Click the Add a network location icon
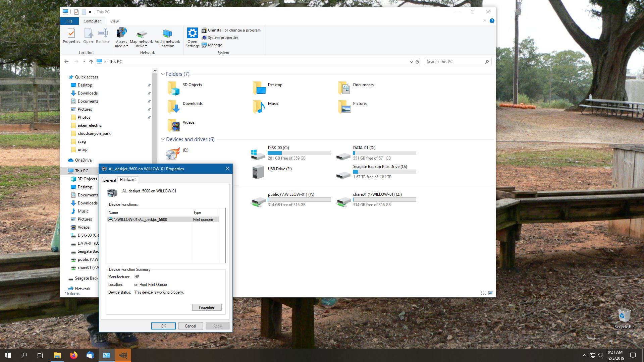Image resolution: width=644 pixels, height=362 pixels. click(x=167, y=34)
